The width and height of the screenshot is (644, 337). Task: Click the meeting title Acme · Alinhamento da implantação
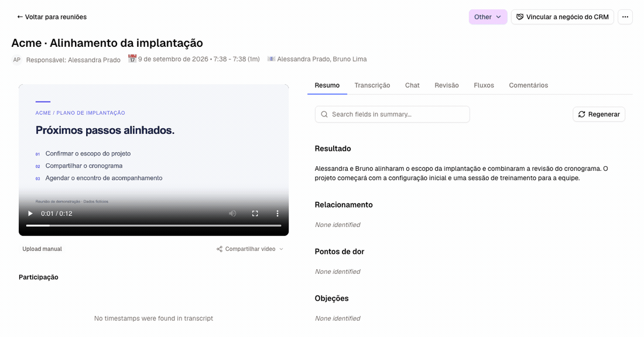click(x=107, y=43)
